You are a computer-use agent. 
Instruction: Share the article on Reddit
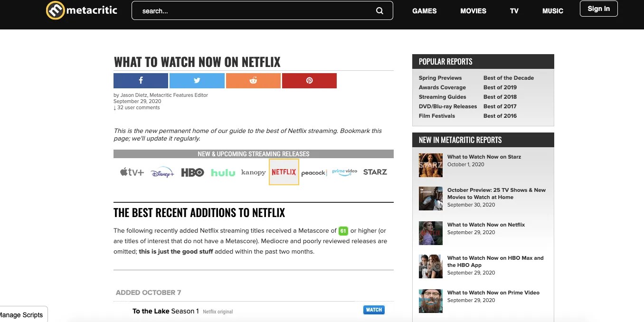point(253,81)
